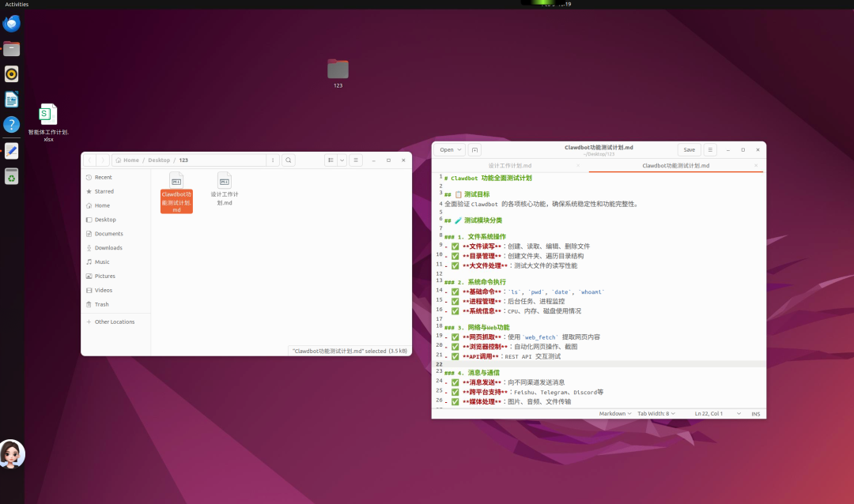Select the Clawdbot功能测试计划.md file icon

176,192
